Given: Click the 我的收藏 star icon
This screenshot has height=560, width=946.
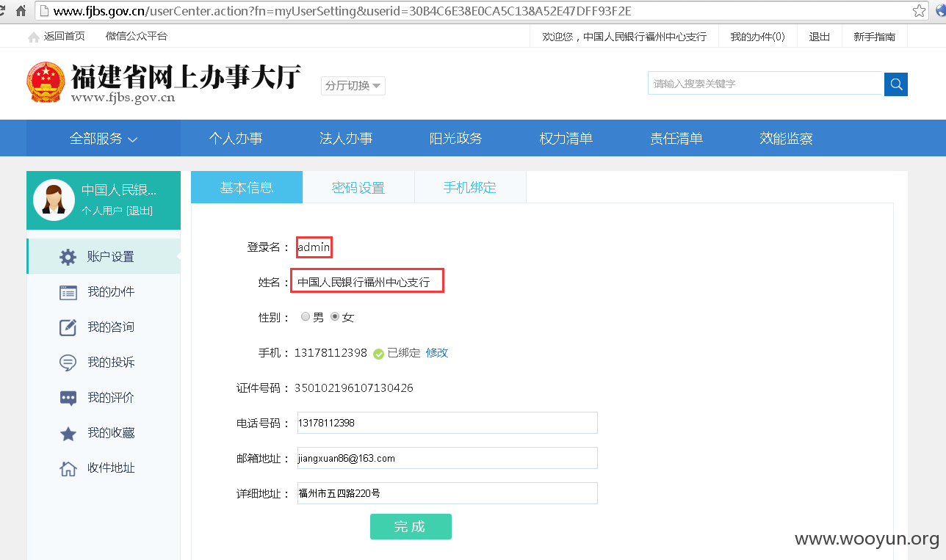Looking at the screenshot, I should pyautogui.click(x=68, y=433).
